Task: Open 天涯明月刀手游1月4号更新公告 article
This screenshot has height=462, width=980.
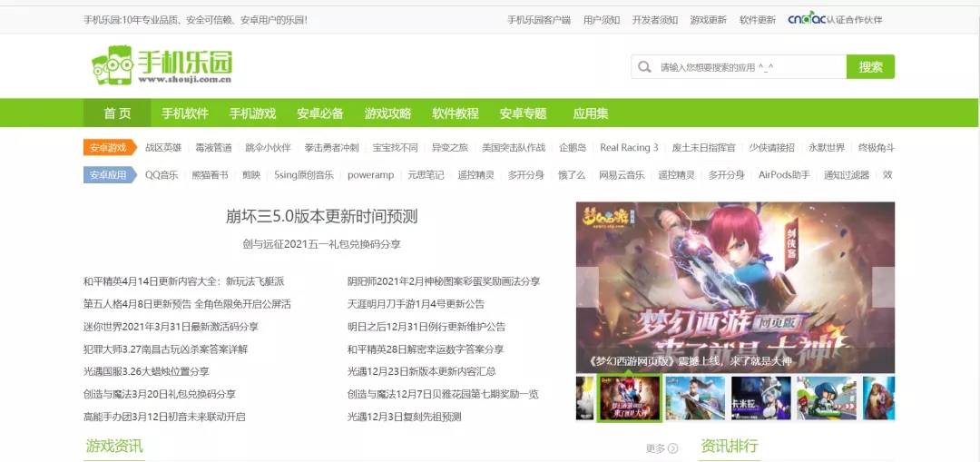Action: click(416, 304)
